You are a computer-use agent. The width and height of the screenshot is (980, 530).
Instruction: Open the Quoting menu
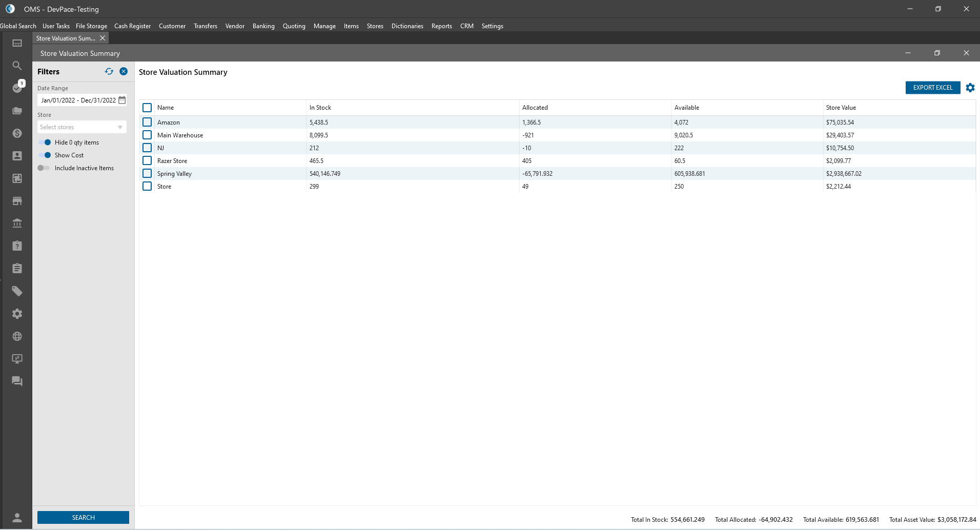[294, 26]
